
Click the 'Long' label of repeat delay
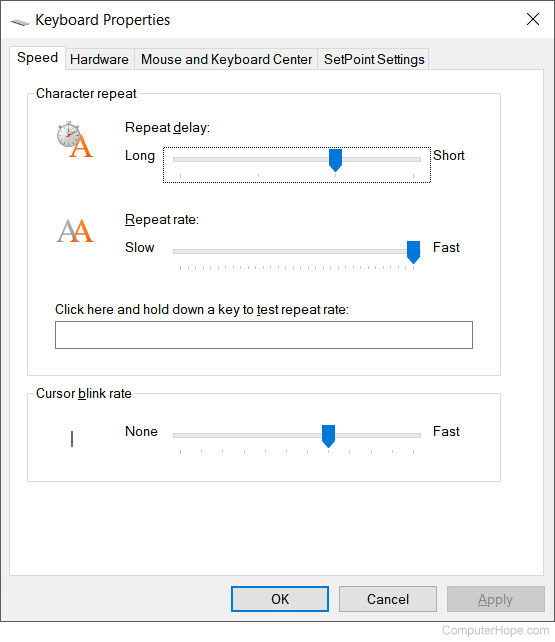(x=140, y=156)
